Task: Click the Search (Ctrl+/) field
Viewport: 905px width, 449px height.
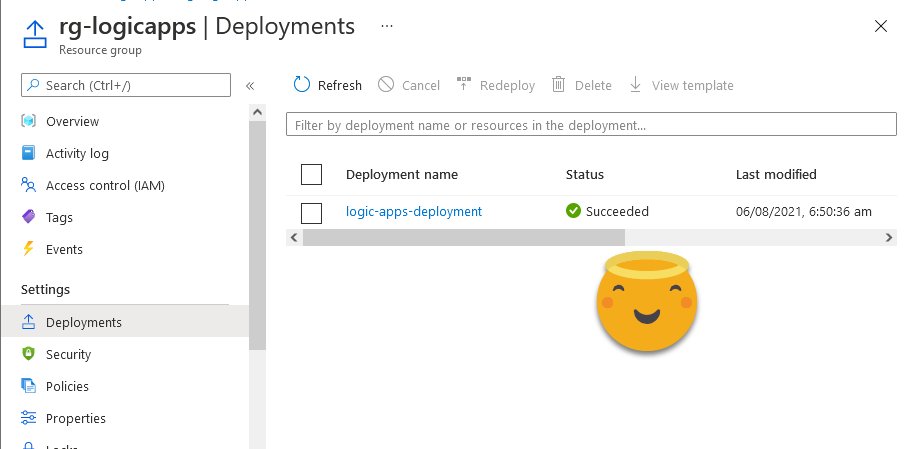Action: (x=126, y=85)
